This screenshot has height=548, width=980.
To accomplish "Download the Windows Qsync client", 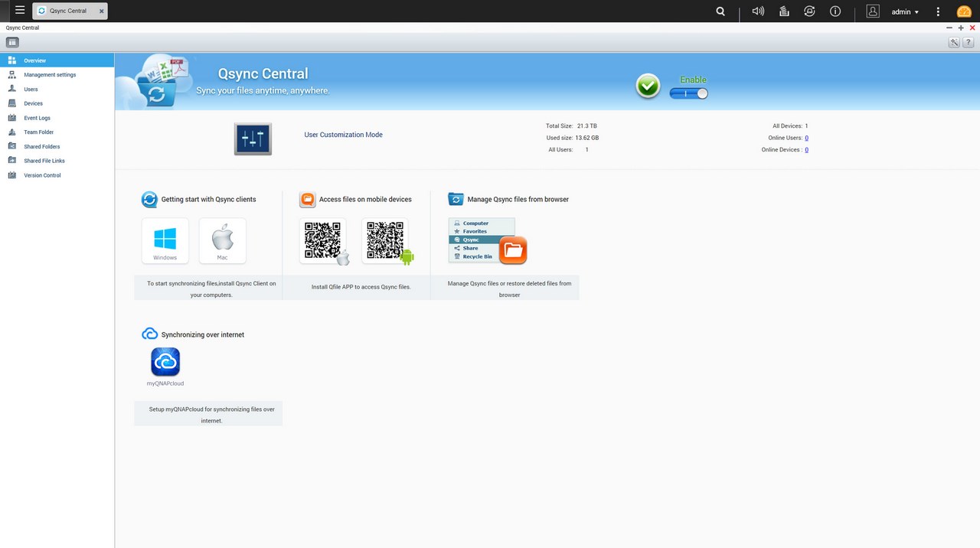I will pyautogui.click(x=165, y=241).
